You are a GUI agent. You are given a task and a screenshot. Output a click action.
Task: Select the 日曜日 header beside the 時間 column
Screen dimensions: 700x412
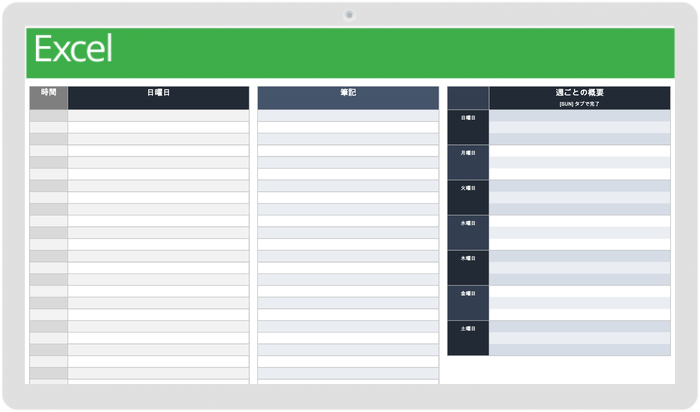click(x=158, y=98)
